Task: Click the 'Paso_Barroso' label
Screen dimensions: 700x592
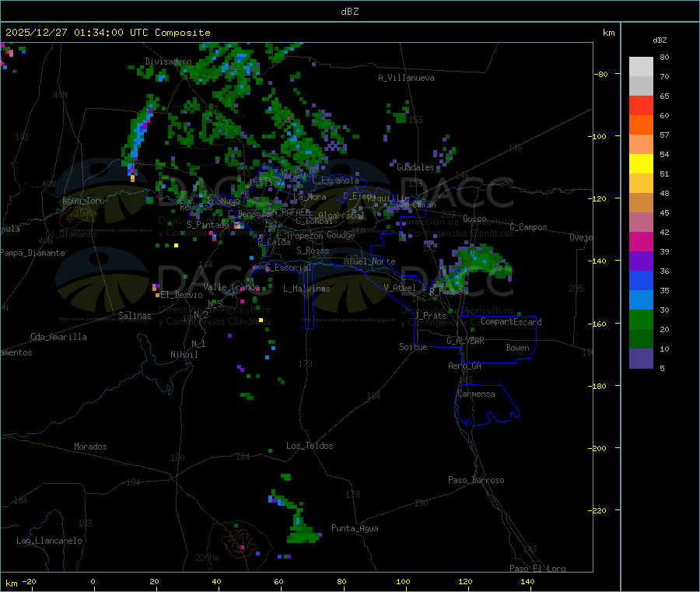Action: (476, 480)
